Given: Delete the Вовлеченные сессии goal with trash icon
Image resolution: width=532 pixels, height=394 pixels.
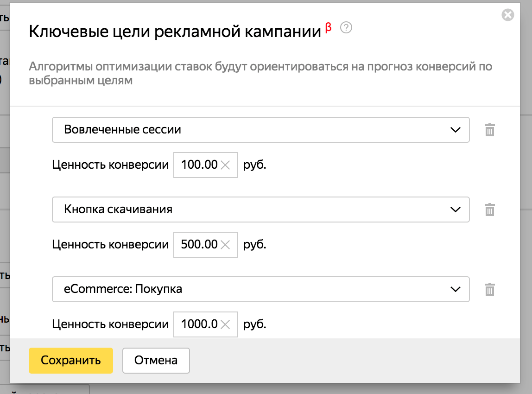Looking at the screenshot, I should pyautogui.click(x=490, y=130).
